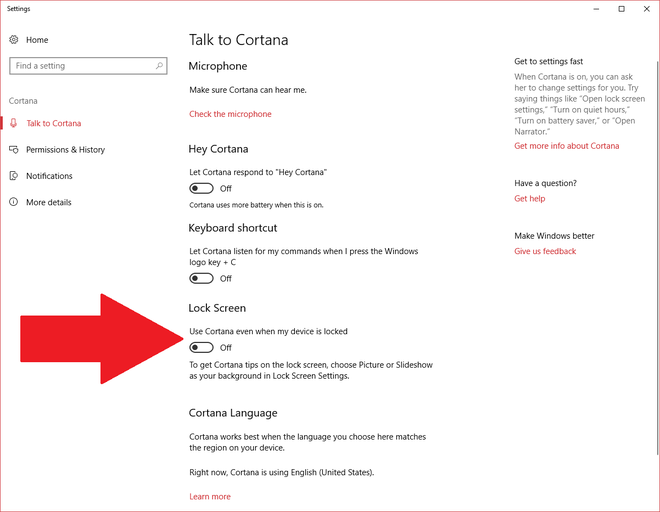Viewport: 660px width, 512px height.
Task: Toggle Cortana on the Lock Screen
Action: coord(201,347)
